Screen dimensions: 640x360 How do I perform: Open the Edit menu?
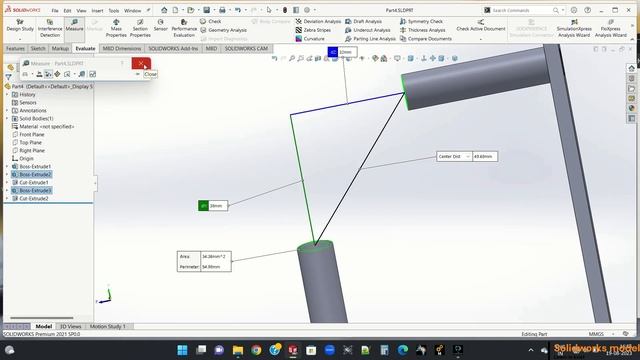point(67,11)
